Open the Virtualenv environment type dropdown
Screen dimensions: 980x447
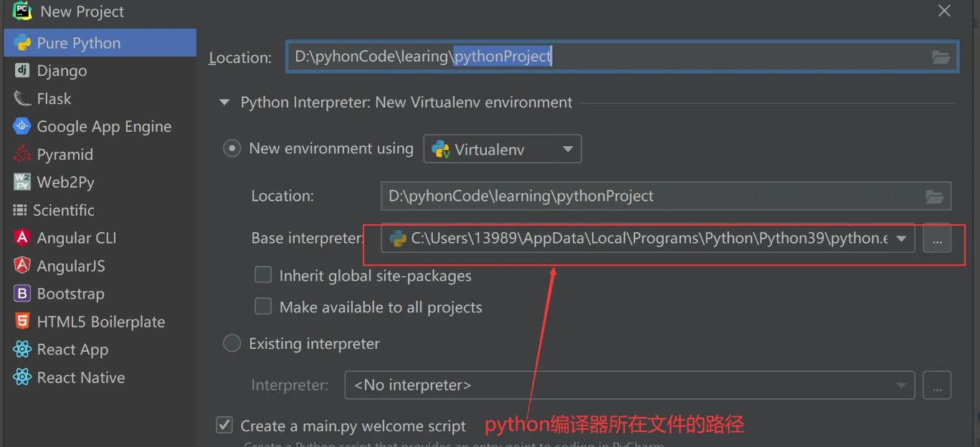[566, 149]
